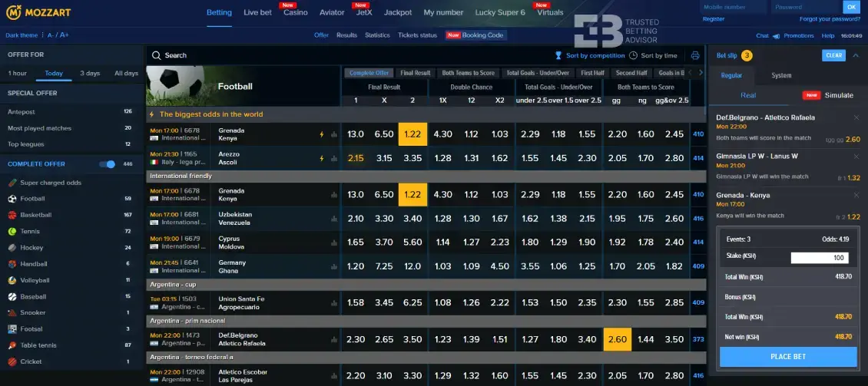Clear the bet slip using CLEAR button
Viewport: 868px width, 386px height.
coord(833,55)
